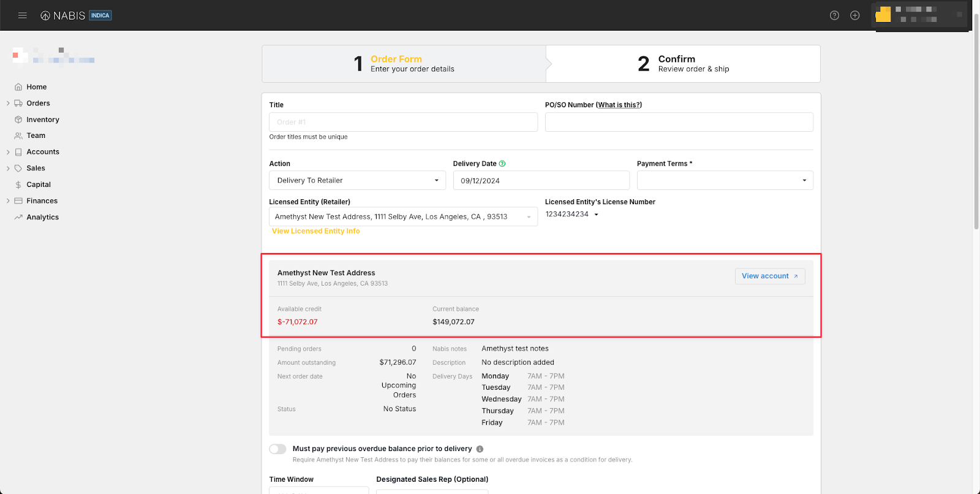The height and width of the screenshot is (494, 980).
Task: Click the Capital dollar sign icon
Action: (x=18, y=184)
